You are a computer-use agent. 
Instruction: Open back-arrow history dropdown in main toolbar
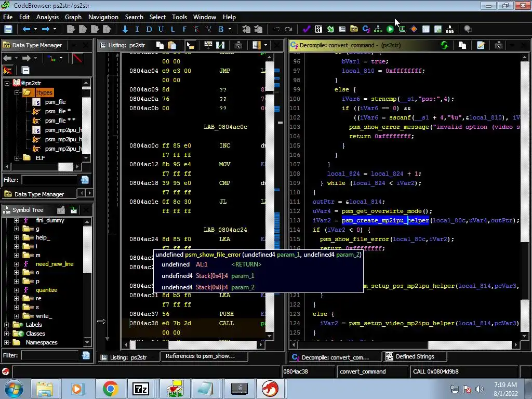(35, 29)
